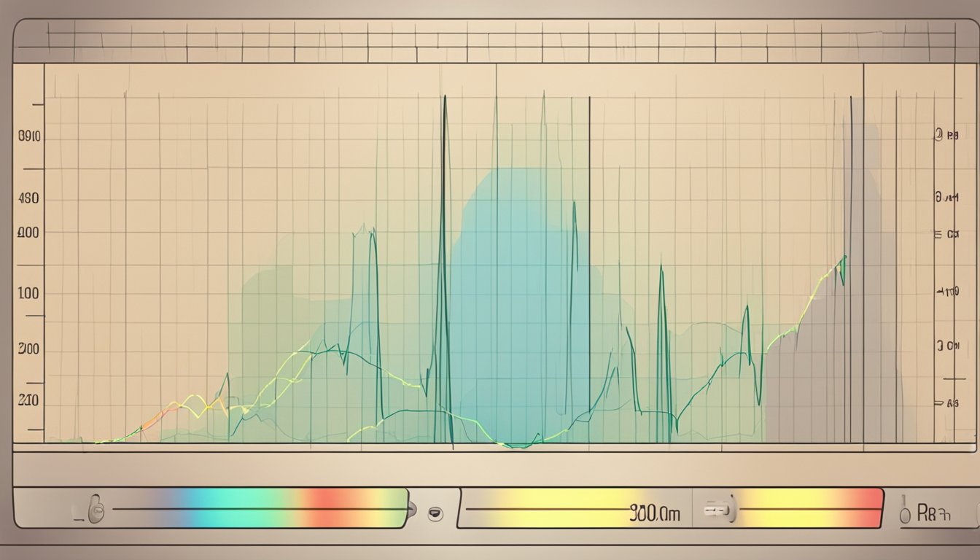Expand the 100 axis marker row
The height and width of the screenshot is (560, 980).
coord(28,294)
